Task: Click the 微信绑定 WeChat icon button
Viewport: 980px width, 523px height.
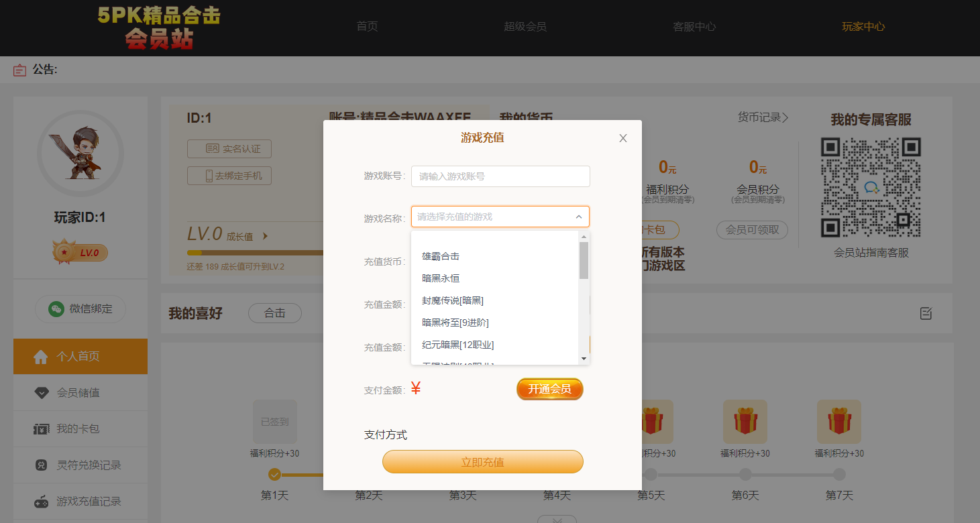Action: (80, 308)
